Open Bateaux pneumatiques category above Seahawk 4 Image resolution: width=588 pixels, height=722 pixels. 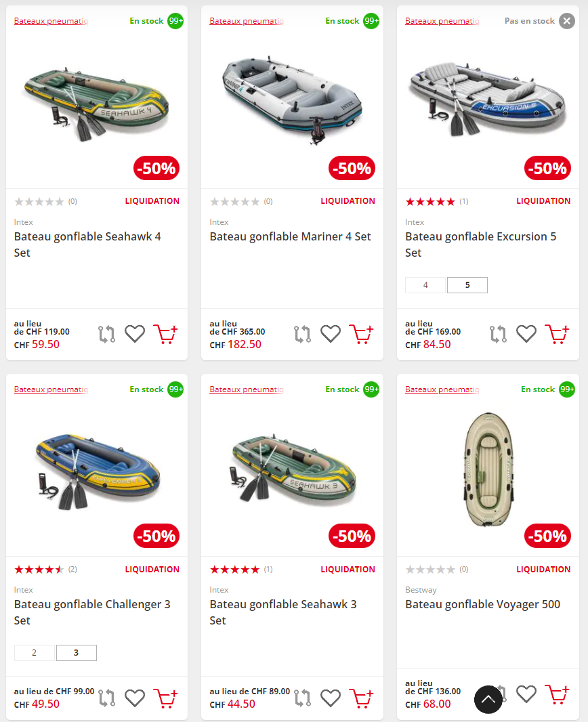pos(51,21)
